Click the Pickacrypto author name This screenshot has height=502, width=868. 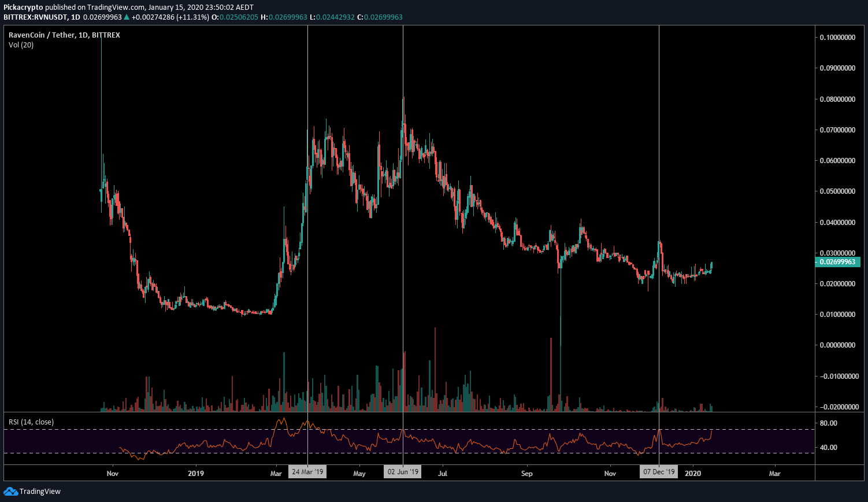[x=23, y=8]
